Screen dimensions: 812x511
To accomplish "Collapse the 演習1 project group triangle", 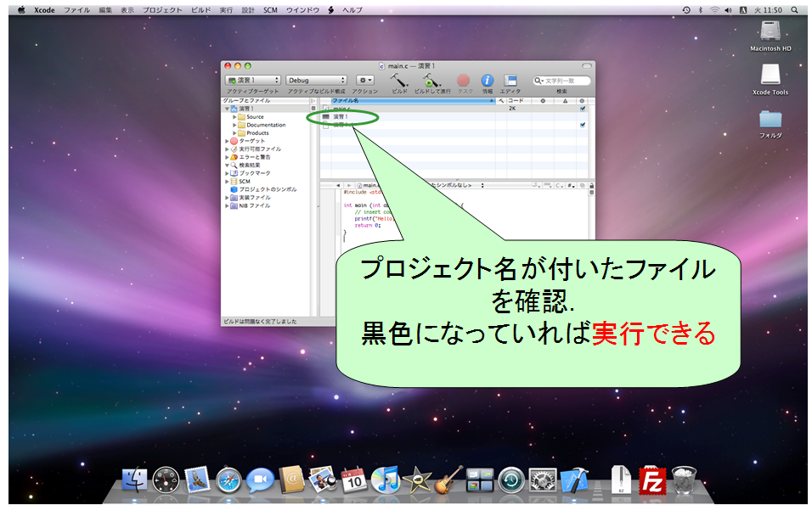I will 227,109.
